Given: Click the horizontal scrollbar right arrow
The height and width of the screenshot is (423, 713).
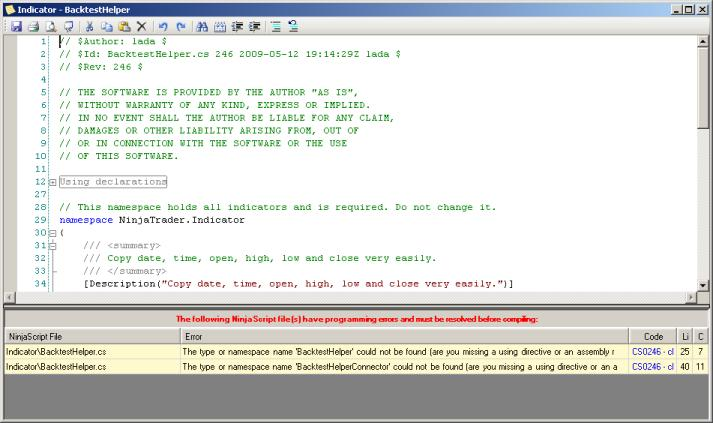Looking at the screenshot, I should click(x=691, y=297).
